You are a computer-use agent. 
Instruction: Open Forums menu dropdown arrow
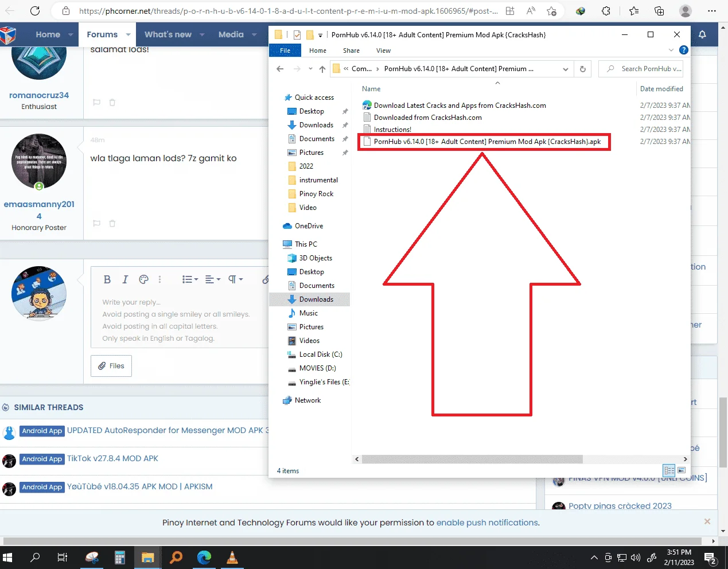click(x=128, y=34)
